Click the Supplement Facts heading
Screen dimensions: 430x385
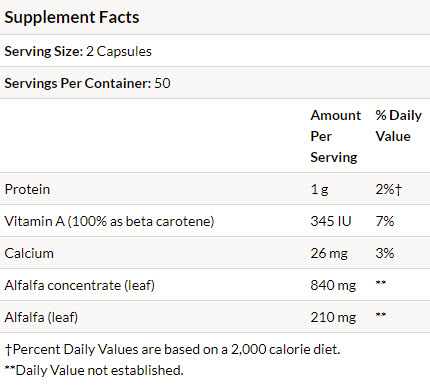tap(72, 17)
